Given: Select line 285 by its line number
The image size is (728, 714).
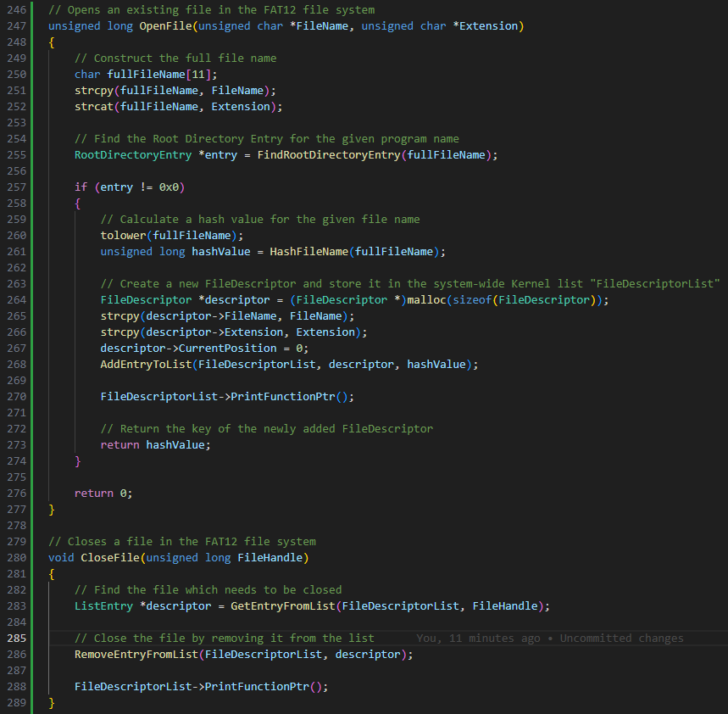Looking at the screenshot, I should (x=17, y=639).
